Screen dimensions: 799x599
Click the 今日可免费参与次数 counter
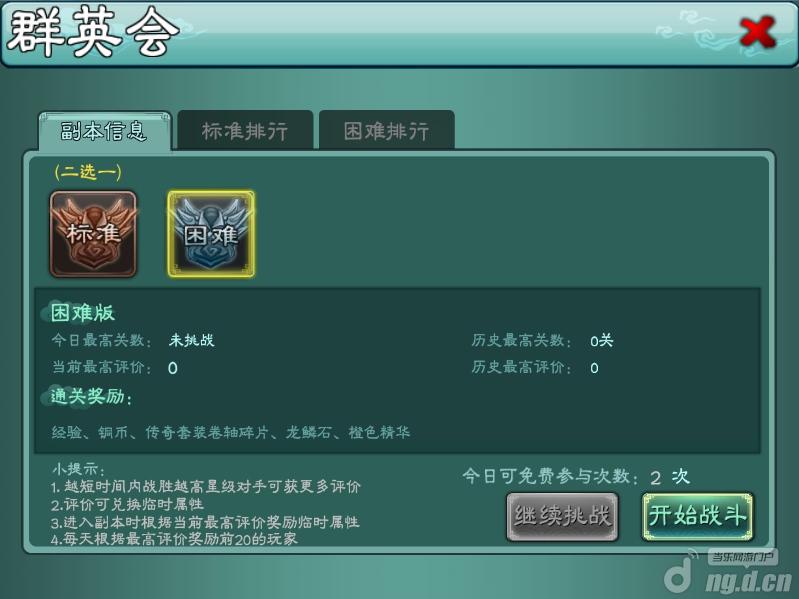coord(576,476)
